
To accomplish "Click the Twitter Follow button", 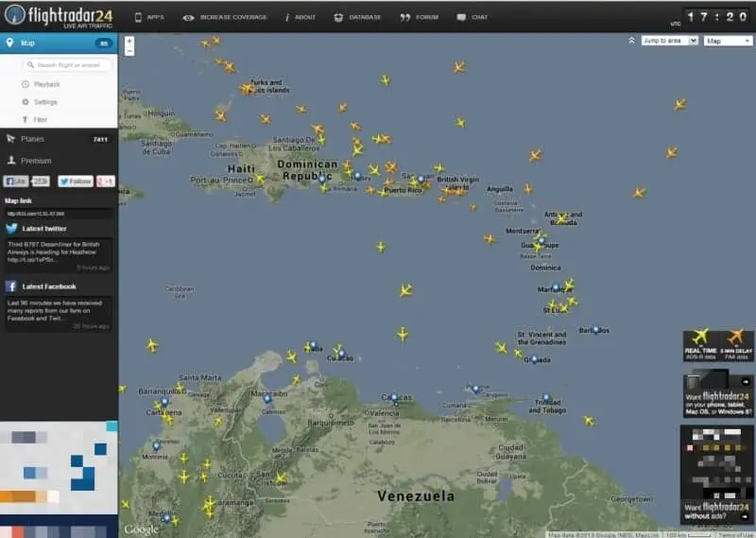I will (75, 181).
